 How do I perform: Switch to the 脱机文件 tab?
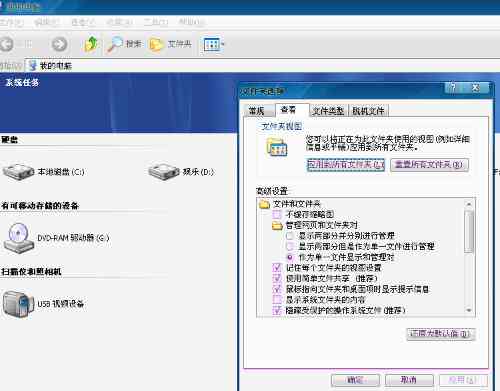pos(368,111)
